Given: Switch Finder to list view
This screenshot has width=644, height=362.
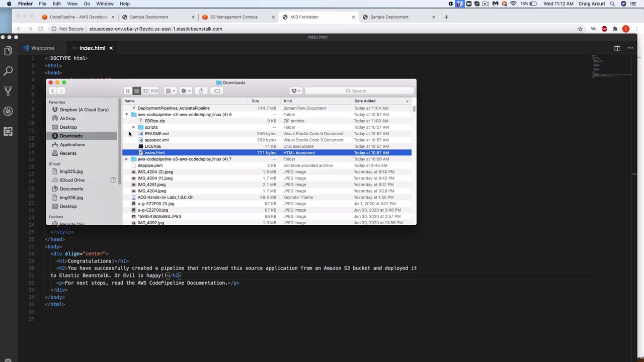Looking at the screenshot, I should click(136, 91).
